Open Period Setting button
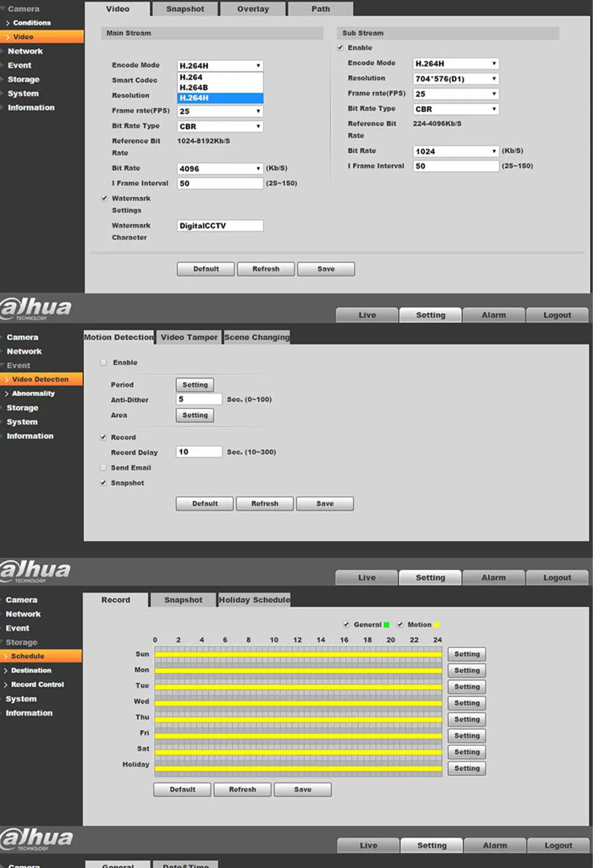The image size is (593, 868). [195, 384]
